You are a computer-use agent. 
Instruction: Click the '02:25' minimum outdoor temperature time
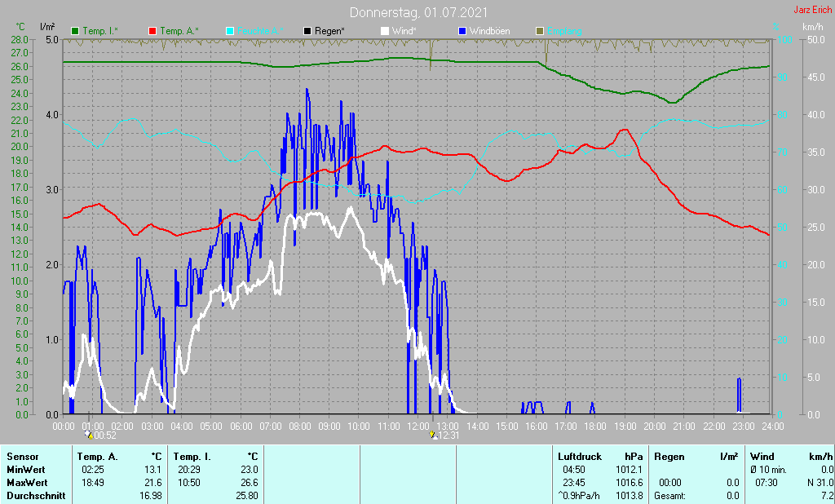tap(93, 470)
